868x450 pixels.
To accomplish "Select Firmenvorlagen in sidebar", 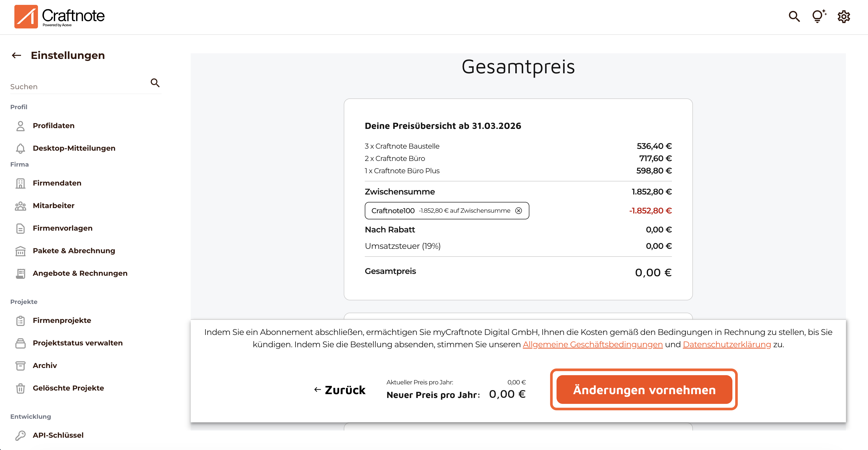I will [62, 228].
